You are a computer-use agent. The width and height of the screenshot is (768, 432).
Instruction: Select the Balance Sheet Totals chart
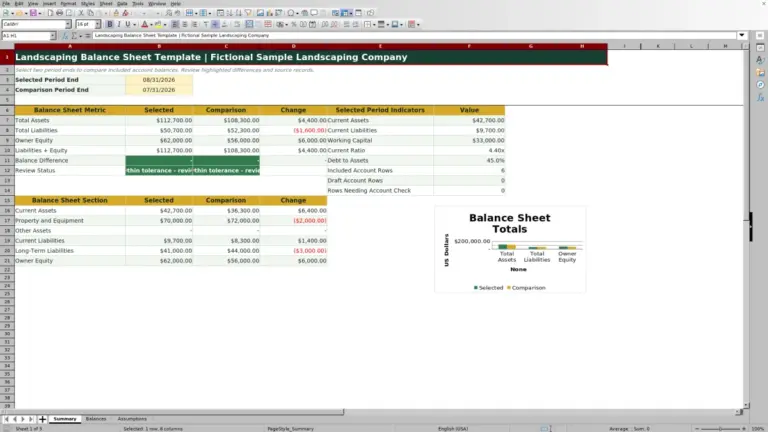510,249
